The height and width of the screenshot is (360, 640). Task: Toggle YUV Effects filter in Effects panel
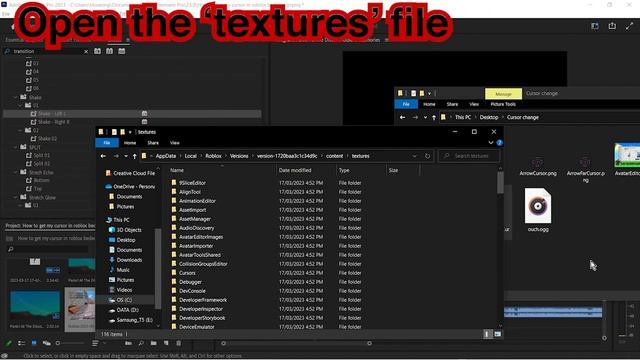point(122,51)
